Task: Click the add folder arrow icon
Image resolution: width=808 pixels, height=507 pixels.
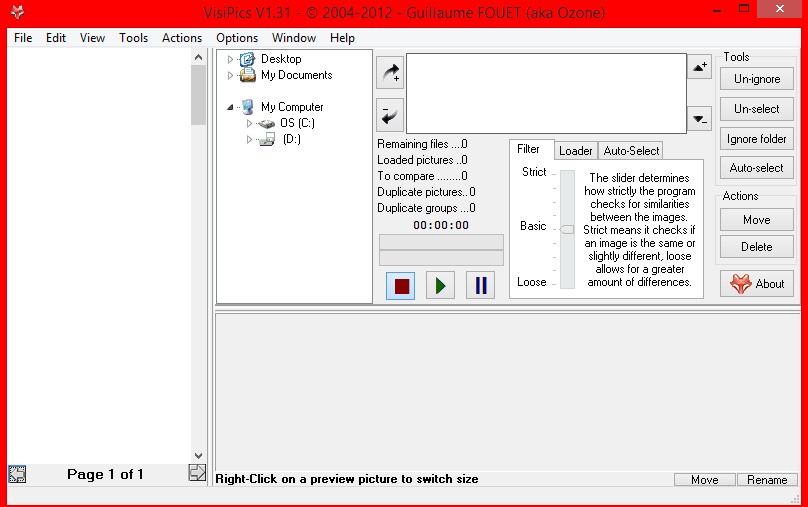Action: pos(390,73)
